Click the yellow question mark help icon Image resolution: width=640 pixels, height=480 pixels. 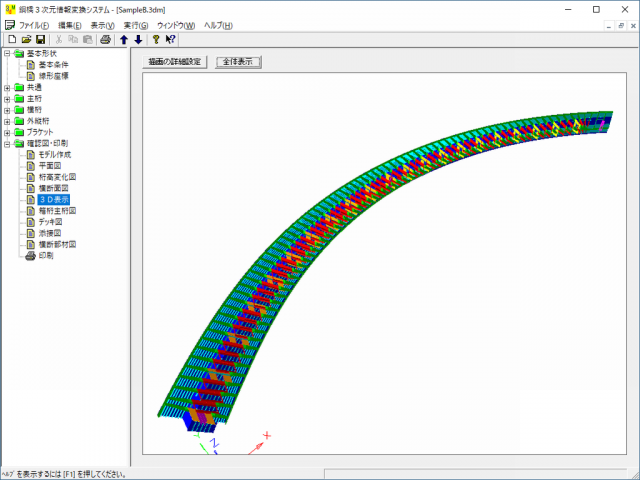pyautogui.click(x=156, y=39)
